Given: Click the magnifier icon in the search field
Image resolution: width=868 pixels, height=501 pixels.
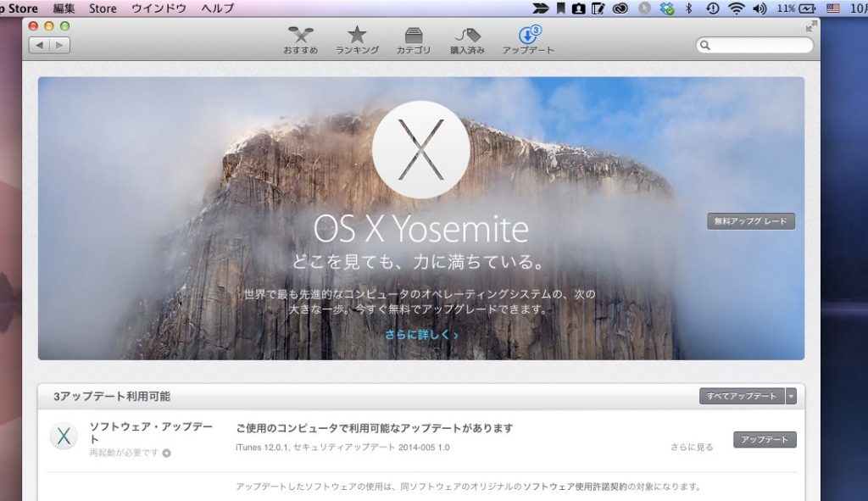Looking at the screenshot, I should tap(704, 45).
